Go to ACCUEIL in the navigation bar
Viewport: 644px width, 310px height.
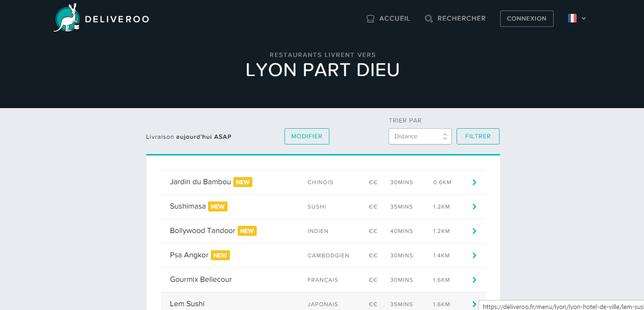tap(394, 18)
